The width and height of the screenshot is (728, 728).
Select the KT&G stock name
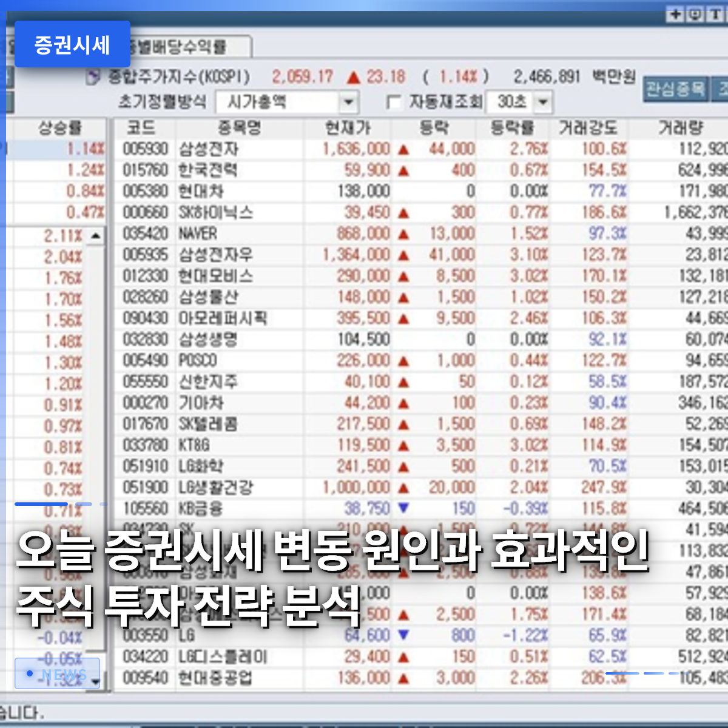pyautogui.click(x=194, y=445)
